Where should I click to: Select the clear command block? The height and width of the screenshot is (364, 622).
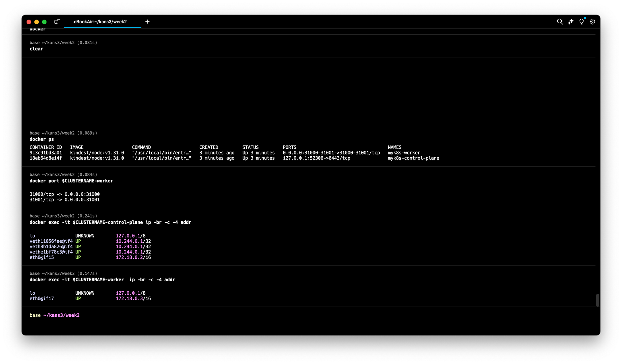point(36,49)
